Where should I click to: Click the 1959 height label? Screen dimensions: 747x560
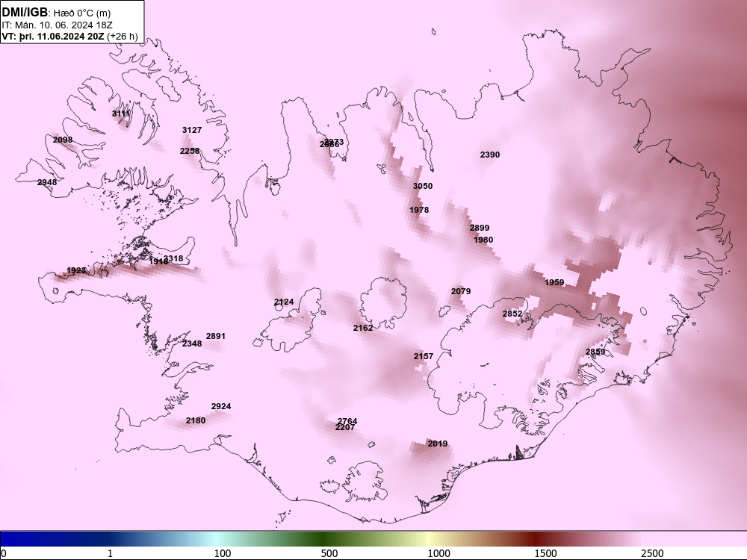click(x=554, y=282)
